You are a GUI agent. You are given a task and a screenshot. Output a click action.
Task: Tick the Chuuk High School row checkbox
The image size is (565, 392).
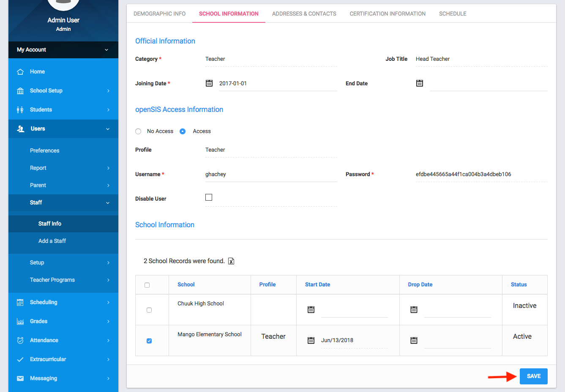coord(149,310)
